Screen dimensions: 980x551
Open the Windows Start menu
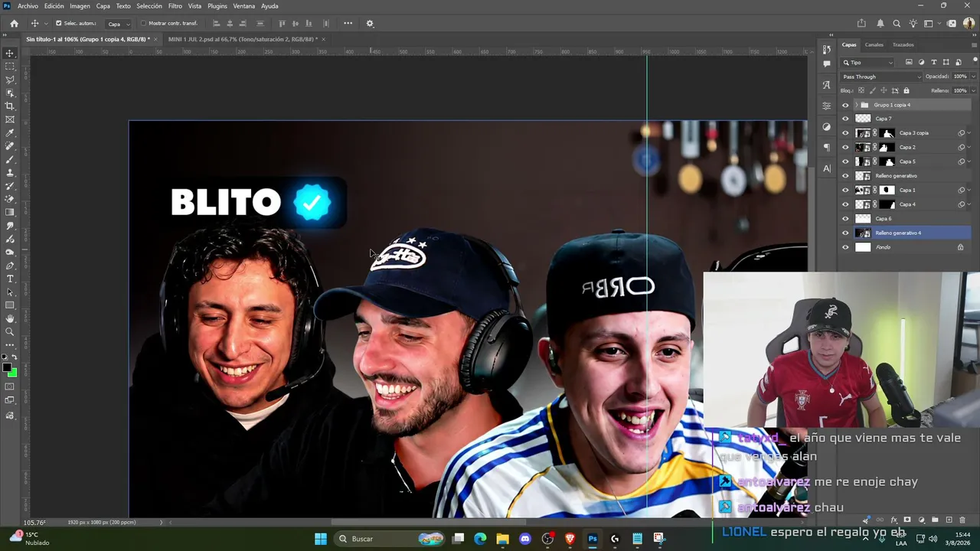pos(321,539)
